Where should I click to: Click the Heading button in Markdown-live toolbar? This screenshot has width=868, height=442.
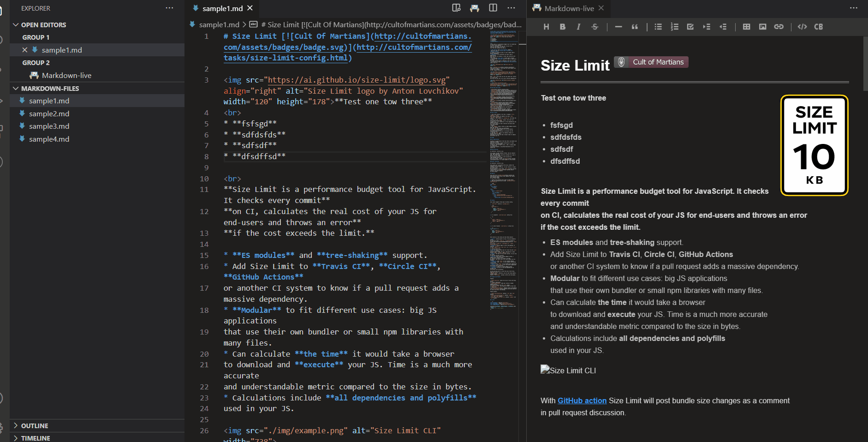tap(546, 27)
